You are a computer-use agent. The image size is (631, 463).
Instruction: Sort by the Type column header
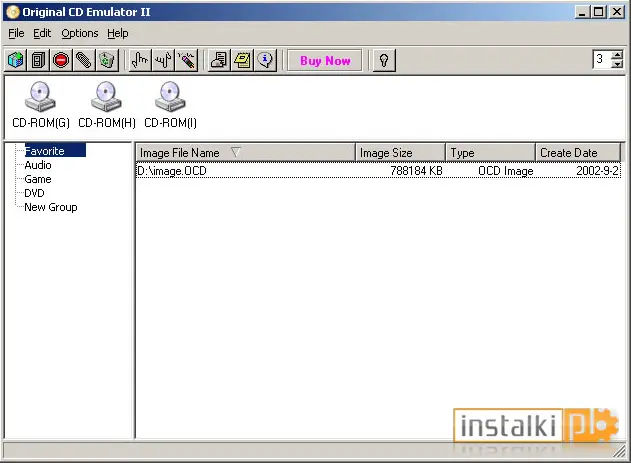[x=490, y=152]
